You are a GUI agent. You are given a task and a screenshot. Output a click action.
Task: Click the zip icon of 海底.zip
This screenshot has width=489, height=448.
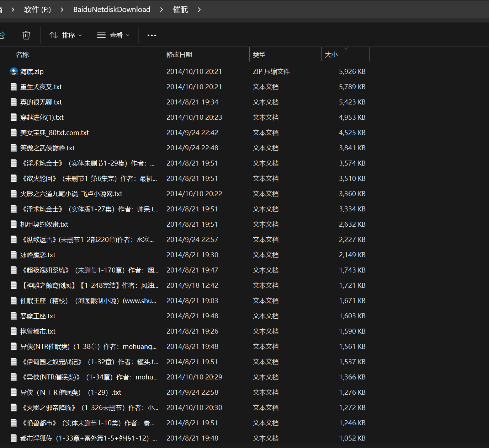[14, 71]
